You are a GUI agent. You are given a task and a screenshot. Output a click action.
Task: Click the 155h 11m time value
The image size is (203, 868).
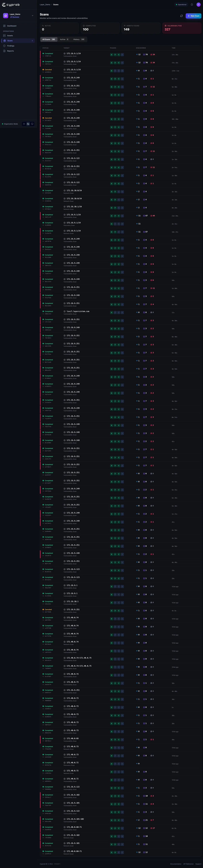(175, 71)
